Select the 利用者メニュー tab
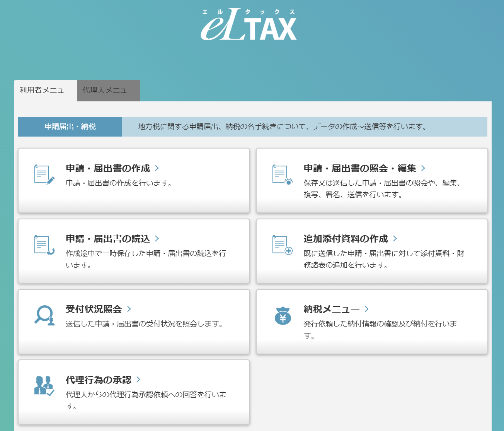Viewport: 504px width, 431px height. click(x=46, y=91)
